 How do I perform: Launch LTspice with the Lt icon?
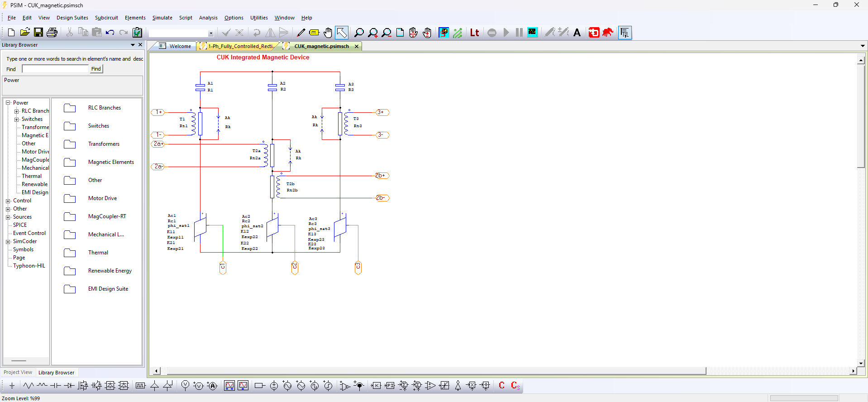(474, 33)
